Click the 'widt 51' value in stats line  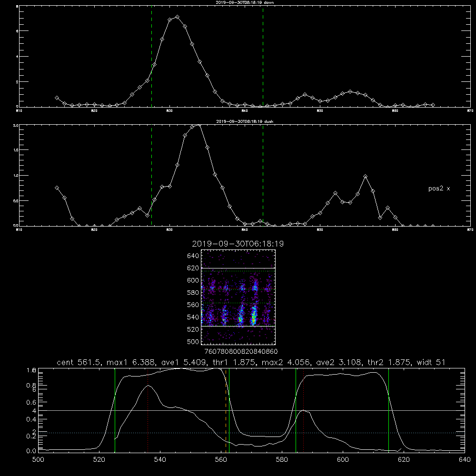pyautogui.click(x=431, y=362)
